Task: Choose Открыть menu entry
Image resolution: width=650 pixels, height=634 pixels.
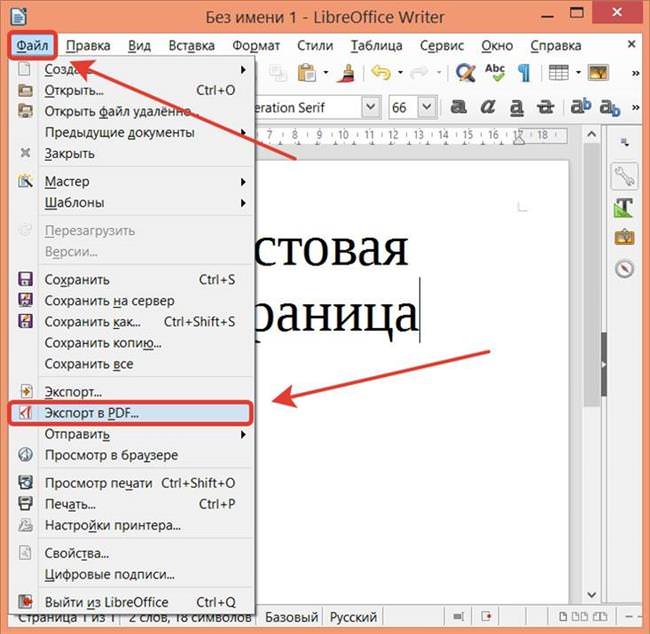Action: pyautogui.click(x=130, y=90)
